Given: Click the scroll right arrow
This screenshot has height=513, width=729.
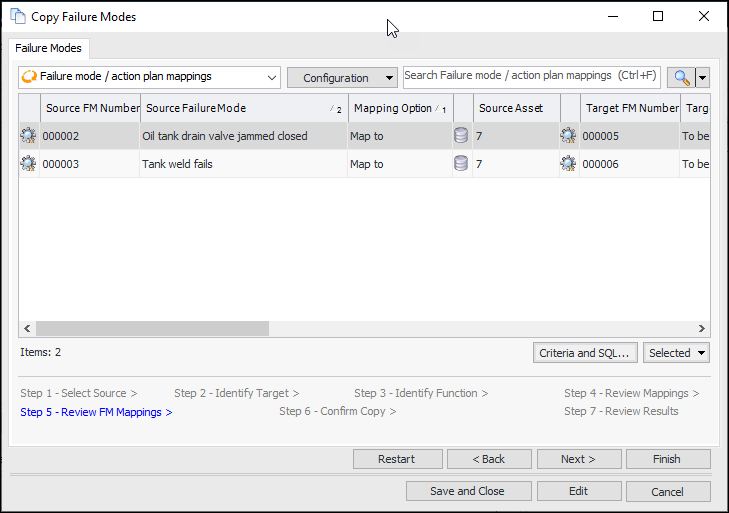Looking at the screenshot, I should click(x=702, y=328).
